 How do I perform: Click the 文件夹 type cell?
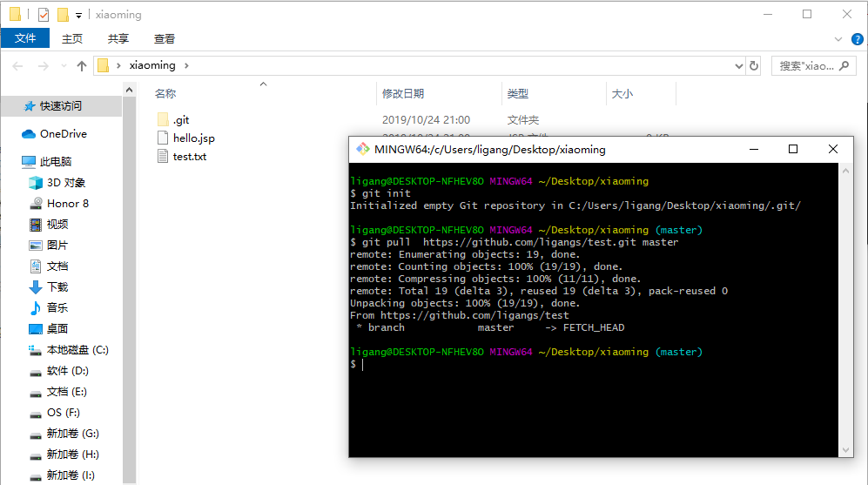click(x=522, y=119)
